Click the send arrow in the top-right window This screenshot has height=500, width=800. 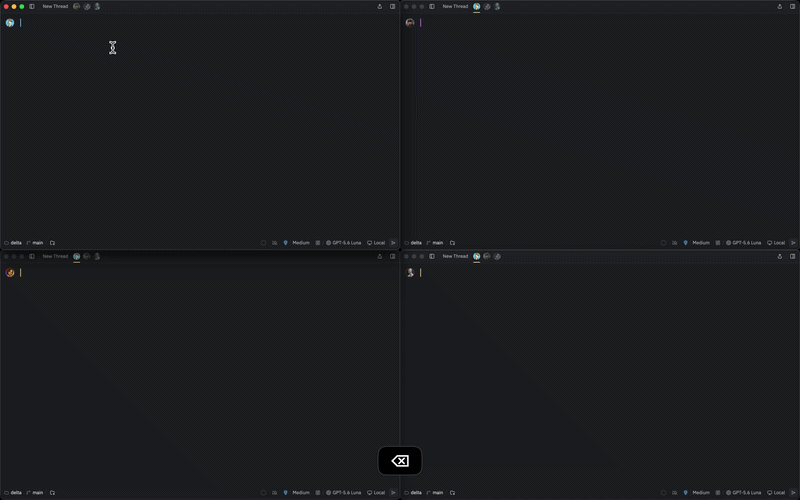coord(793,243)
